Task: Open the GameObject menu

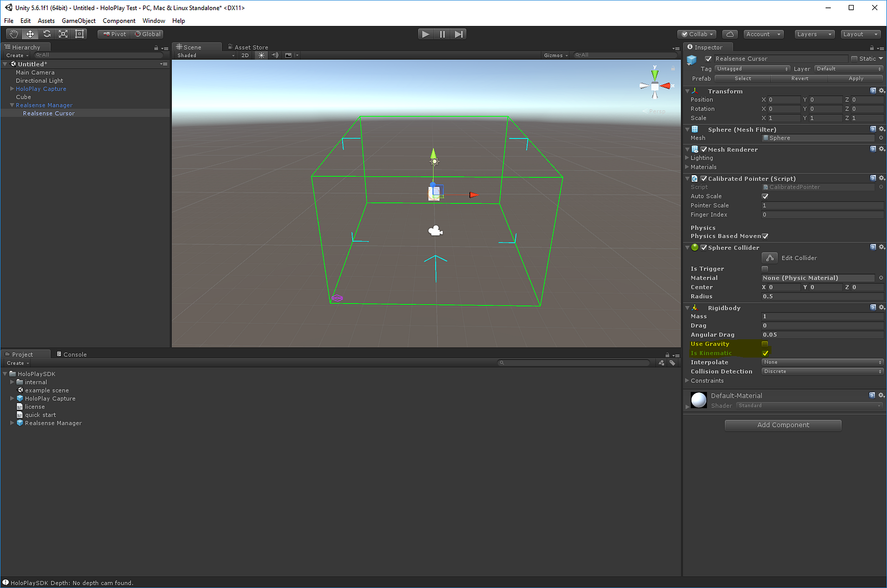Action: 79,21
